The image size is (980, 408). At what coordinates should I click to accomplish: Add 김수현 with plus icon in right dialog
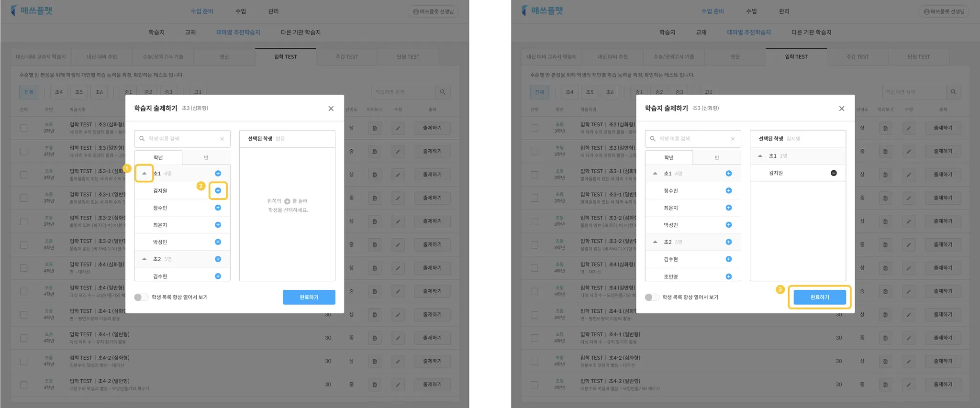click(x=728, y=259)
